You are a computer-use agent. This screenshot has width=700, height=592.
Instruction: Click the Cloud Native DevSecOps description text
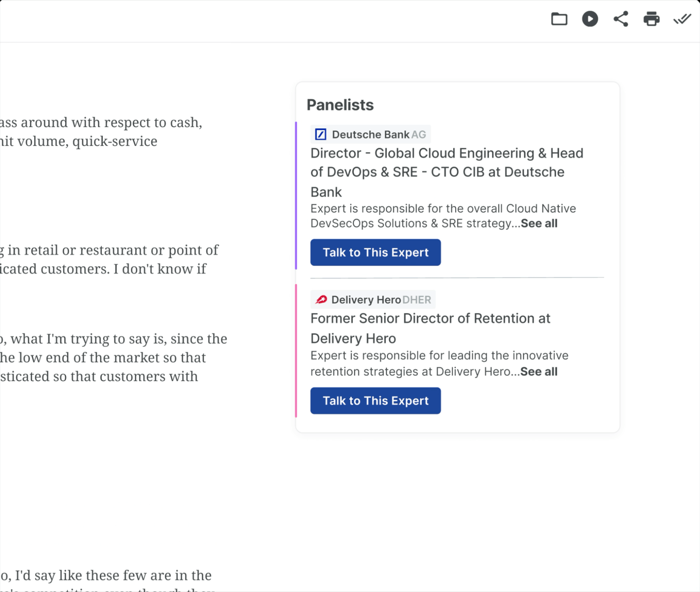click(443, 216)
